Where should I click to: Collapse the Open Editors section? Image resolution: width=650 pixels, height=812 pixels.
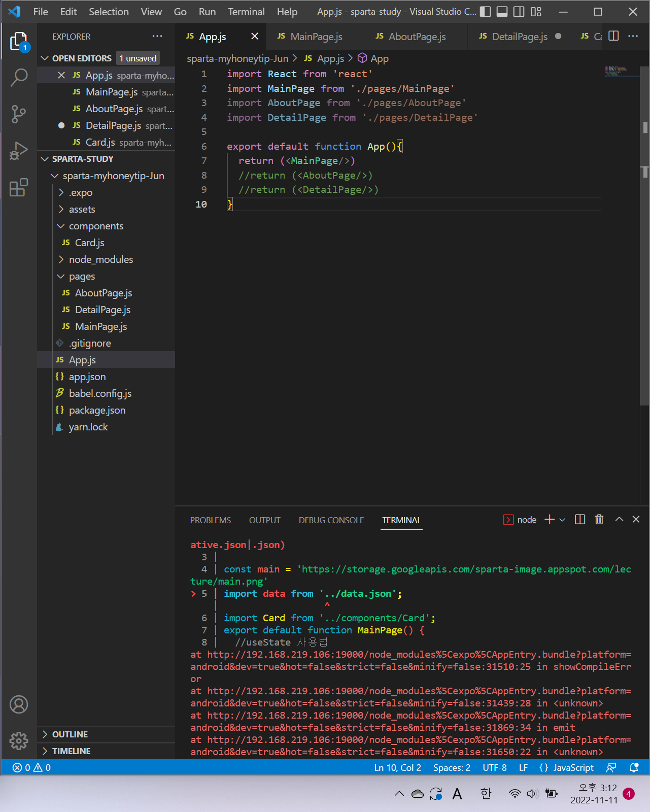pos(45,58)
